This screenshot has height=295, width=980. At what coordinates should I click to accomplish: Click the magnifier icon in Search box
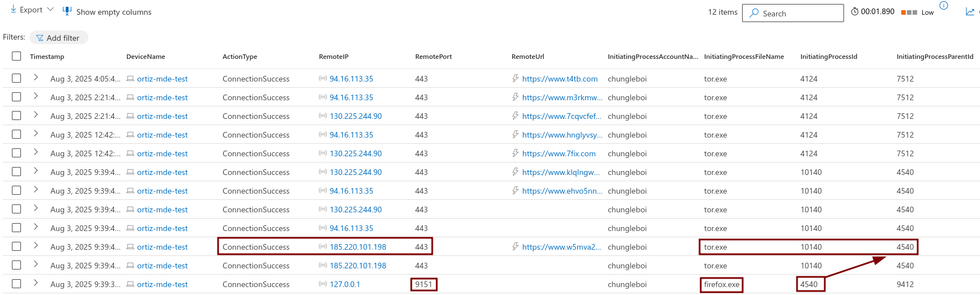click(x=754, y=13)
